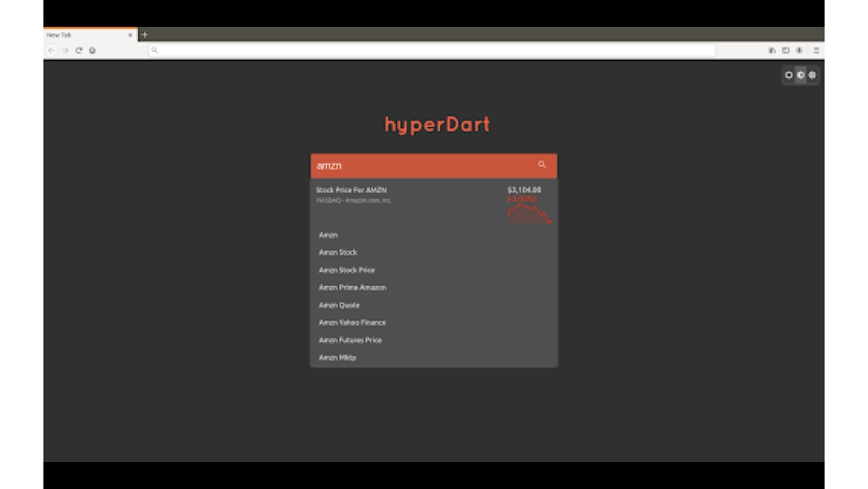Click the $3,104.00 price value
This screenshot has width=868, height=489.
pos(524,189)
